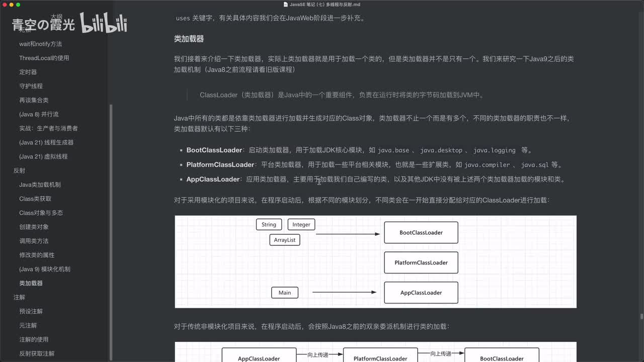Open '反射获取注解' outline item
Viewport: 644px width, 362px height.
(x=37, y=353)
